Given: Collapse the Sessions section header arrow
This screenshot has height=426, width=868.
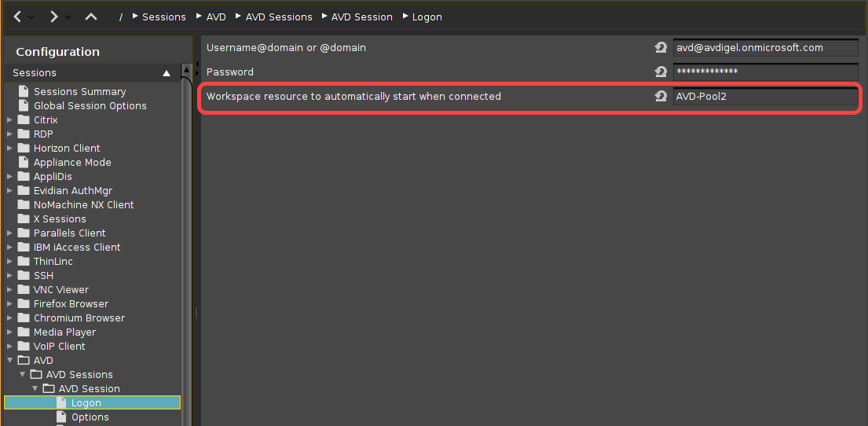Looking at the screenshot, I should [x=167, y=73].
